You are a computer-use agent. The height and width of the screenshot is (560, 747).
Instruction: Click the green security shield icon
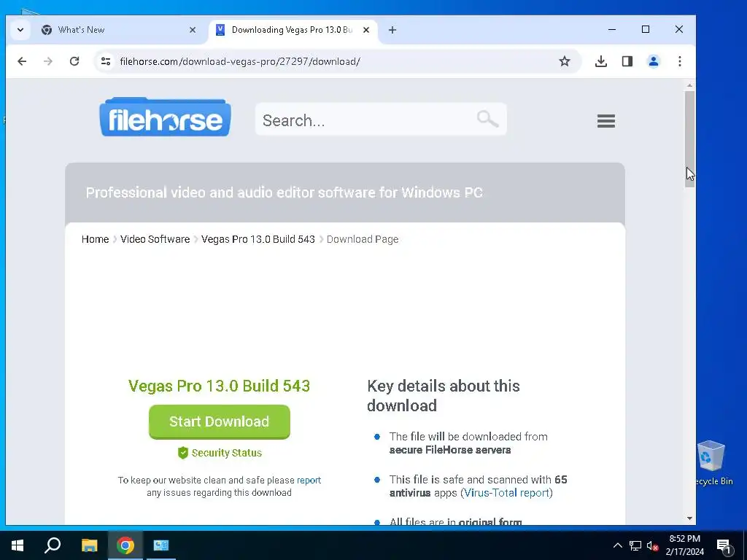tap(183, 453)
